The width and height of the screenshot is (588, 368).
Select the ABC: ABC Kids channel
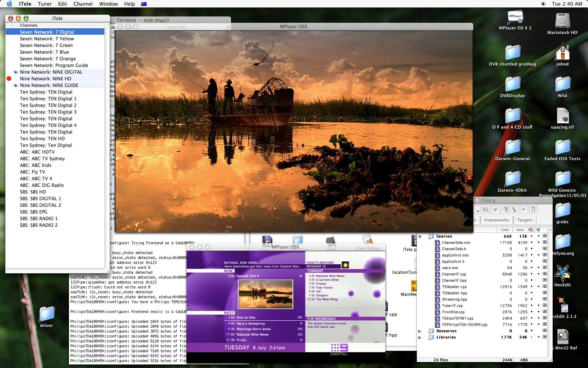36,165
